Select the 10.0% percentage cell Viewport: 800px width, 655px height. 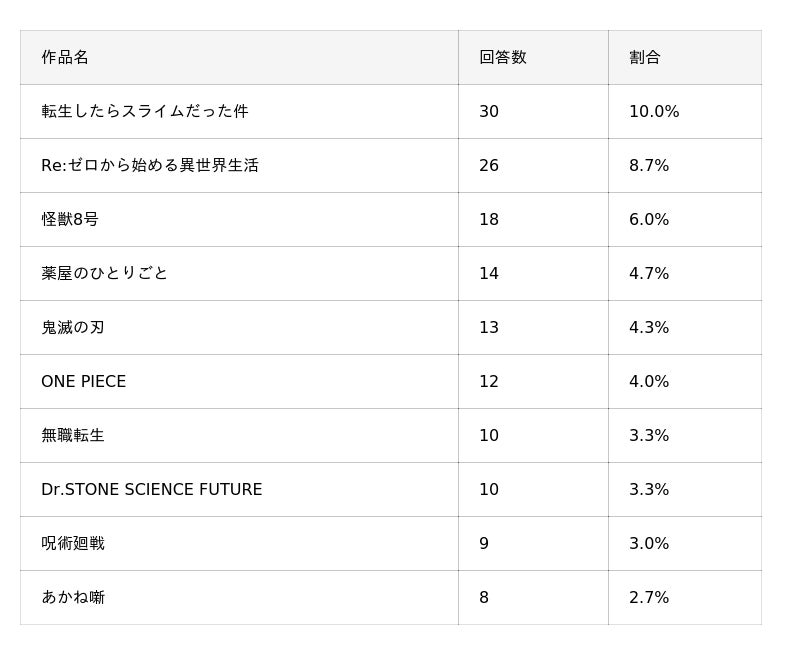[654, 111]
